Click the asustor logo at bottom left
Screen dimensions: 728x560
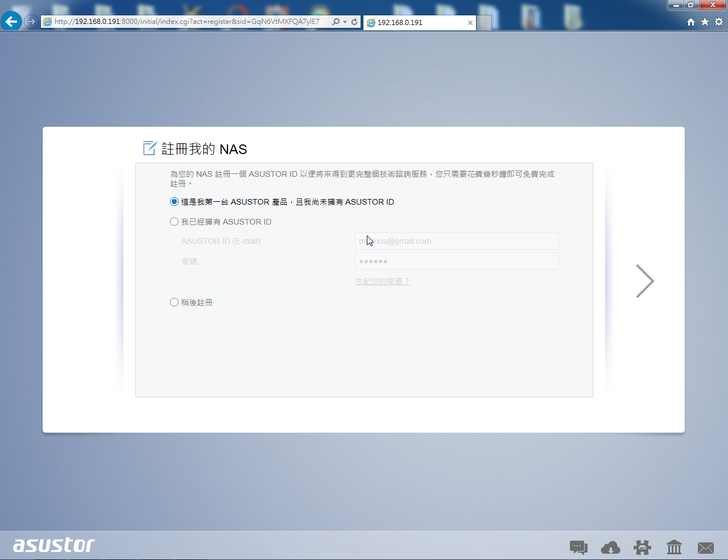point(54,545)
